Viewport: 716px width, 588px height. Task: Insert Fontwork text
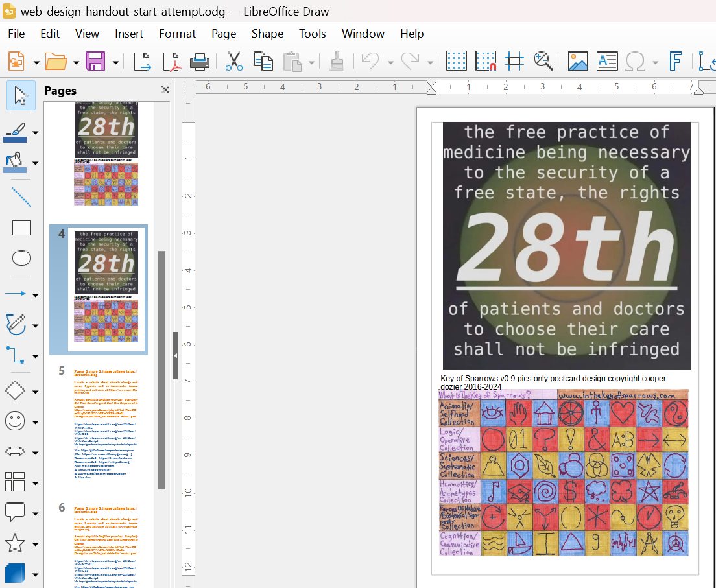[x=675, y=61]
